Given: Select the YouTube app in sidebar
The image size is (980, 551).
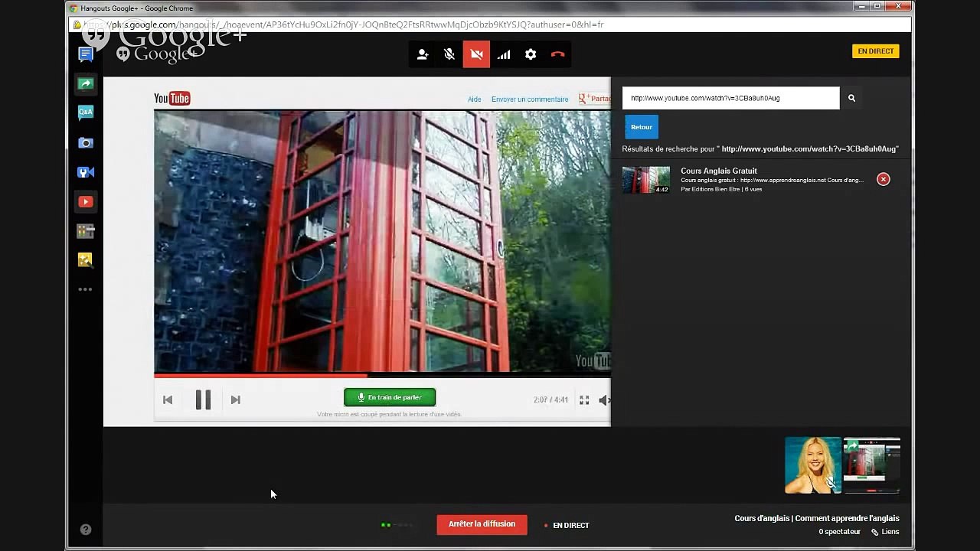Looking at the screenshot, I should [86, 202].
